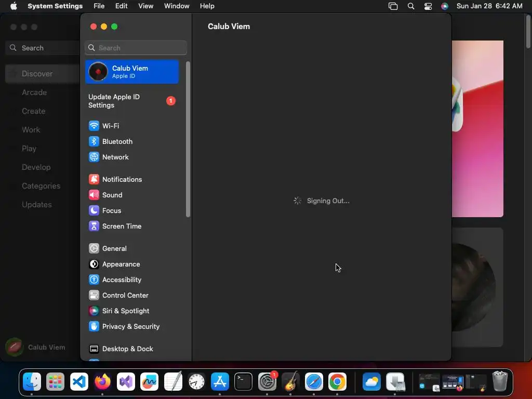Click System Settings icon in Dock

(267, 382)
